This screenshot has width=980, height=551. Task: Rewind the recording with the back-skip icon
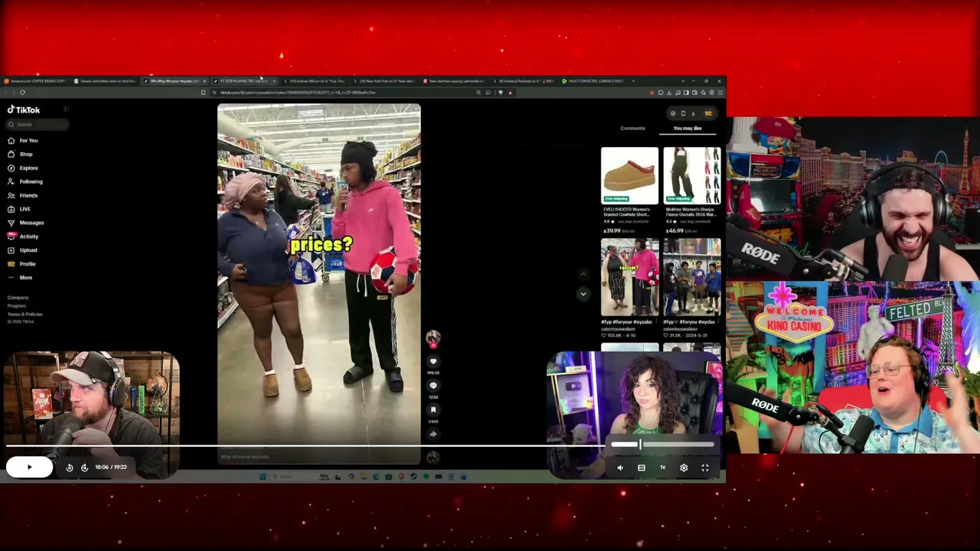70,468
